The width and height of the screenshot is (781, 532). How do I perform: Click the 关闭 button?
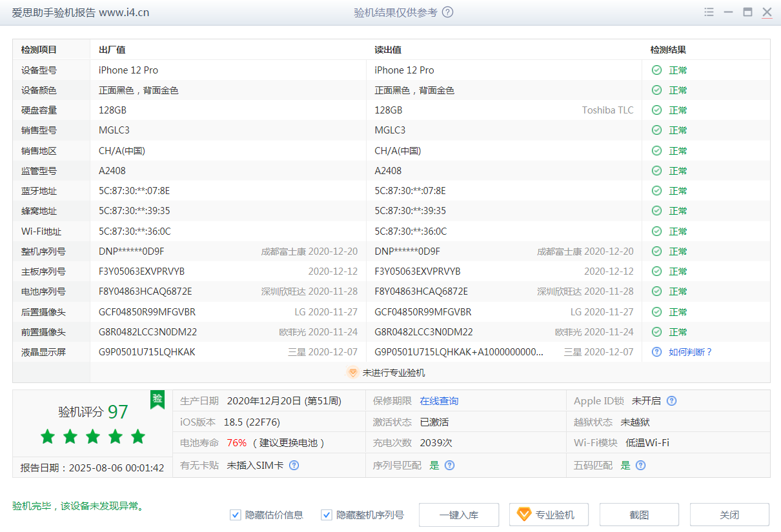[x=729, y=515]
